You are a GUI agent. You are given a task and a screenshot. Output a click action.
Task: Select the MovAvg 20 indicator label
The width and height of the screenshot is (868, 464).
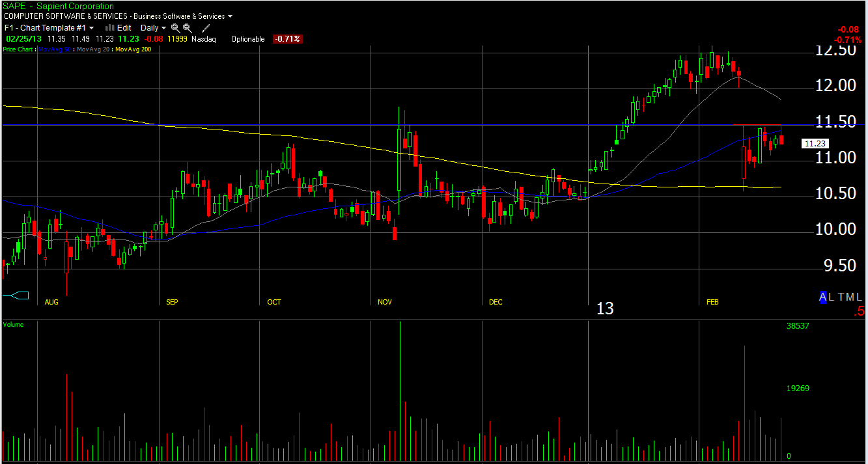coord(92,49)
